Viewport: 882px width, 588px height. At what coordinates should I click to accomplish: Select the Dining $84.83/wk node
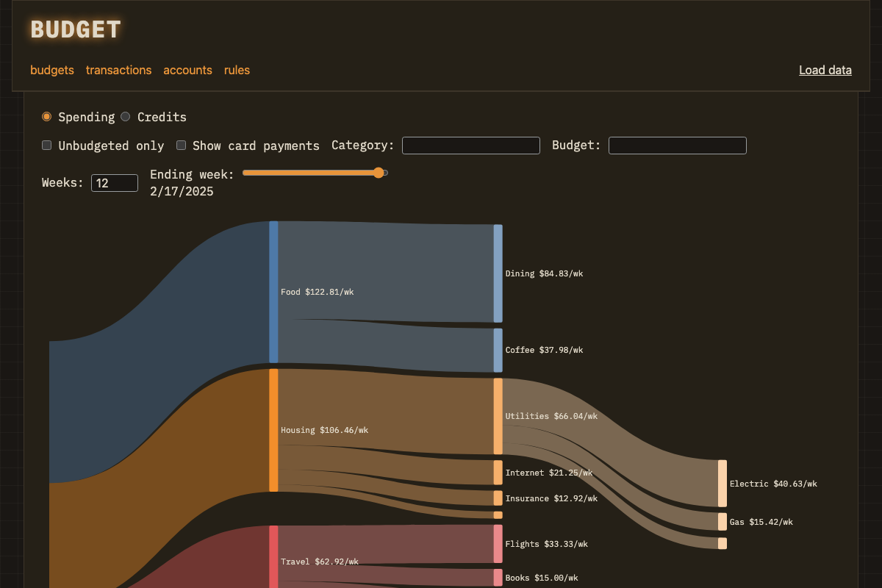(x=498, y=273)
